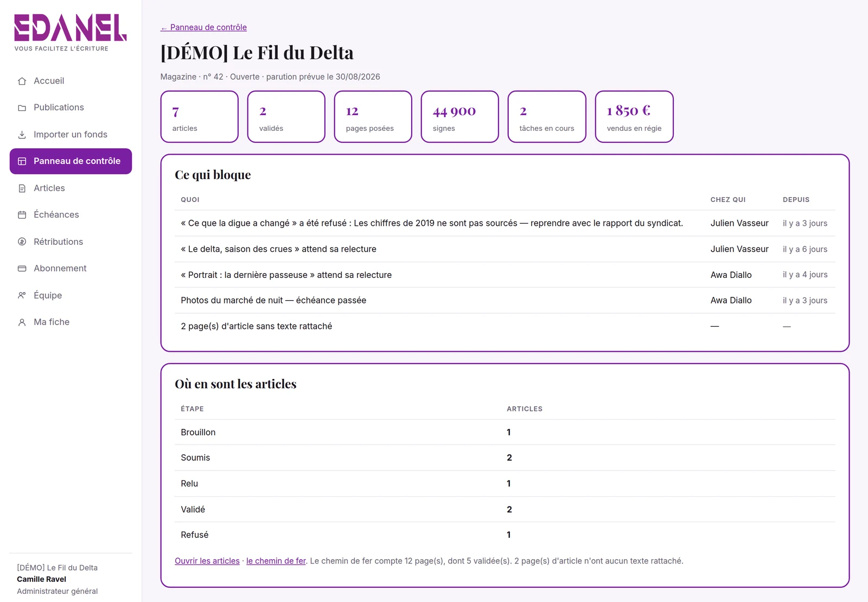Click the people icon beside Équipe
The width and height of the screenshot is (868, 602).
22,295
